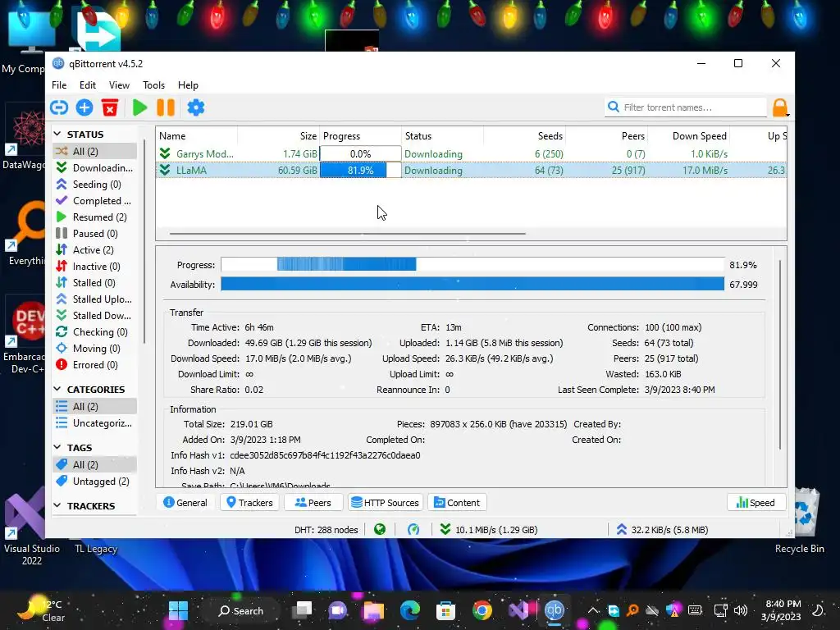Filter by Paused (0) status
Viewport: 840px width, 630px height.
95,234
